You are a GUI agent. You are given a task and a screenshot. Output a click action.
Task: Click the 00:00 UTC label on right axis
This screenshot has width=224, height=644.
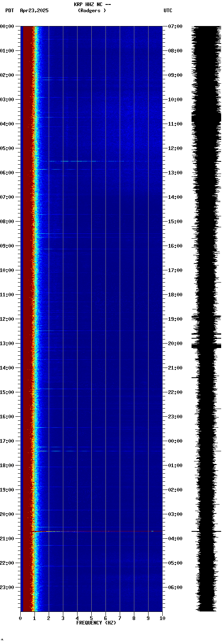pyautogui.click(x=175, y=441)
